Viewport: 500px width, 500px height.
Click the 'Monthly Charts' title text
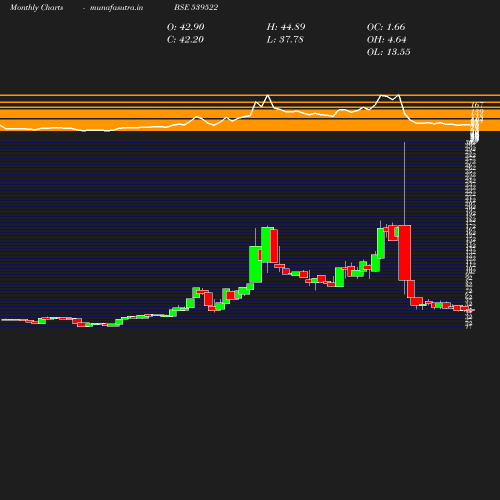click(37, 8)
